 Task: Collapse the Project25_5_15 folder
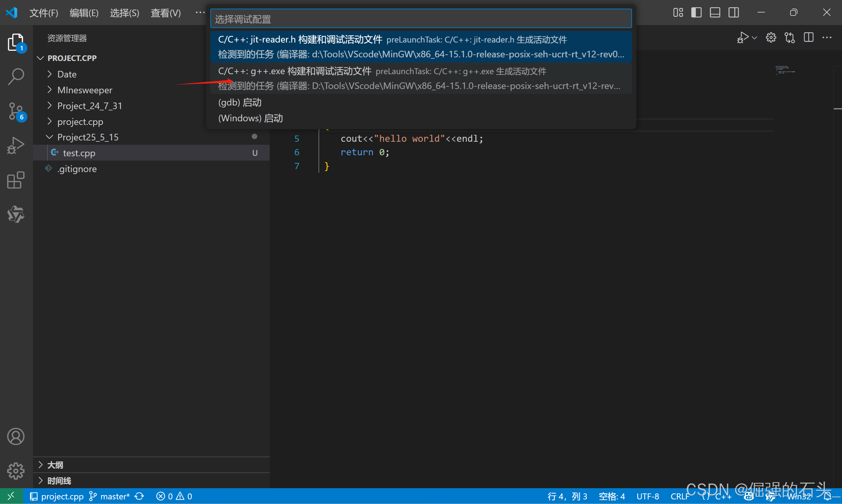(88, 137)
